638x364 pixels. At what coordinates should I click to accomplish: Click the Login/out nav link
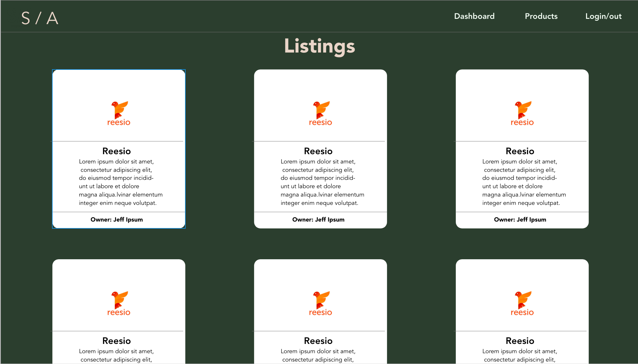tap(603, 16)
